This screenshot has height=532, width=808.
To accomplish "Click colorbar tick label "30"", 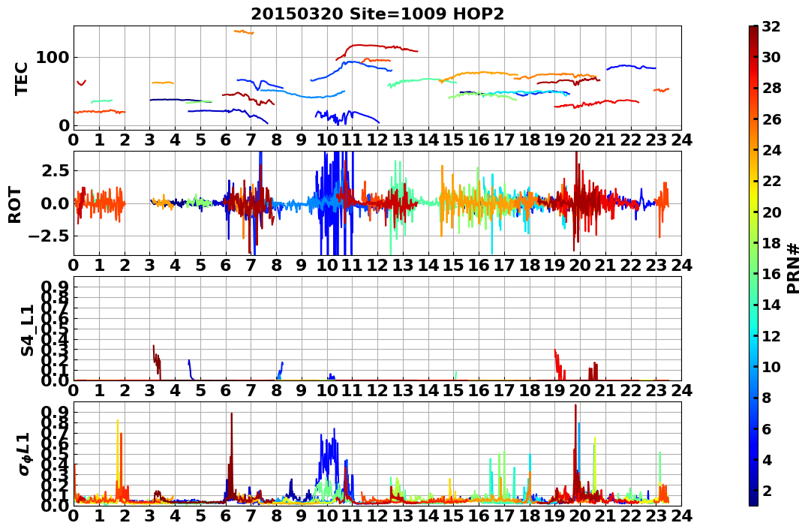I will point(771,57).
